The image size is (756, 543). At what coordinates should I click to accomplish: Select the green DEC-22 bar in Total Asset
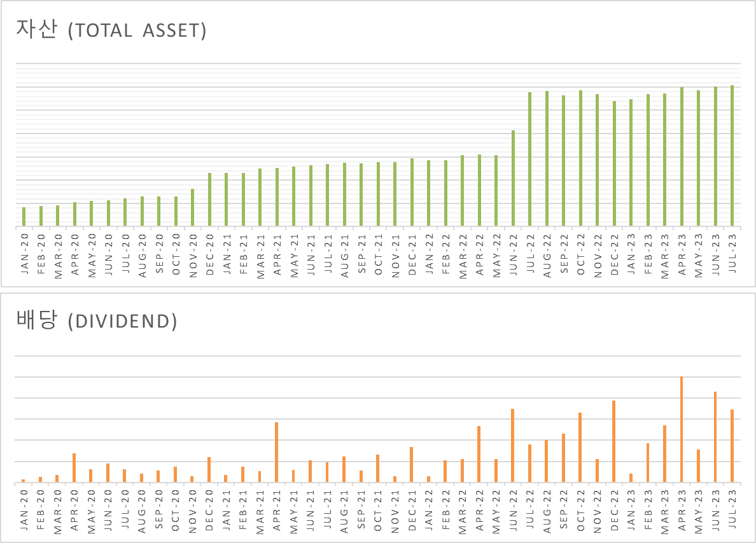click(614, 164)
